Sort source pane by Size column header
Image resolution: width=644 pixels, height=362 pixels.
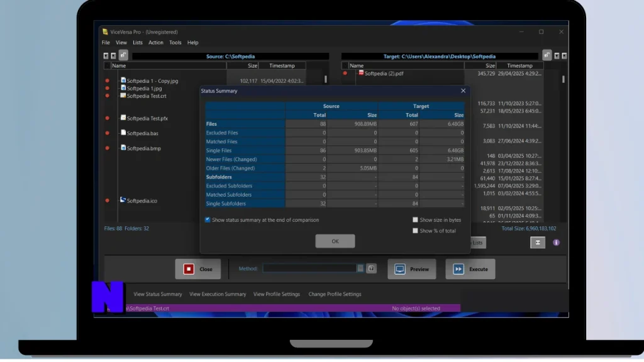(x=242, y=65)
